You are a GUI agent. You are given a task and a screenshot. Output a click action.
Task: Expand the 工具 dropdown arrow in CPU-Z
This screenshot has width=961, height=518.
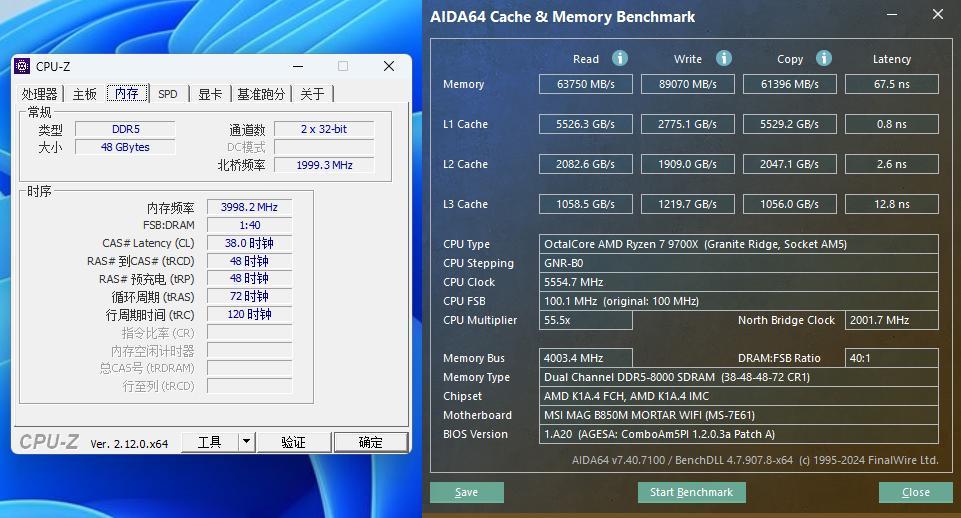coord(246,442)
